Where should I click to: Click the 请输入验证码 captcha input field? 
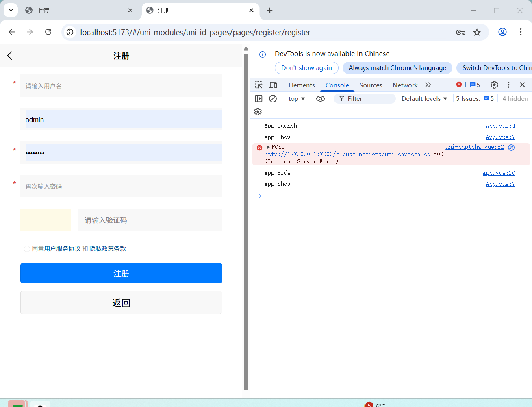tap(150, 220)
